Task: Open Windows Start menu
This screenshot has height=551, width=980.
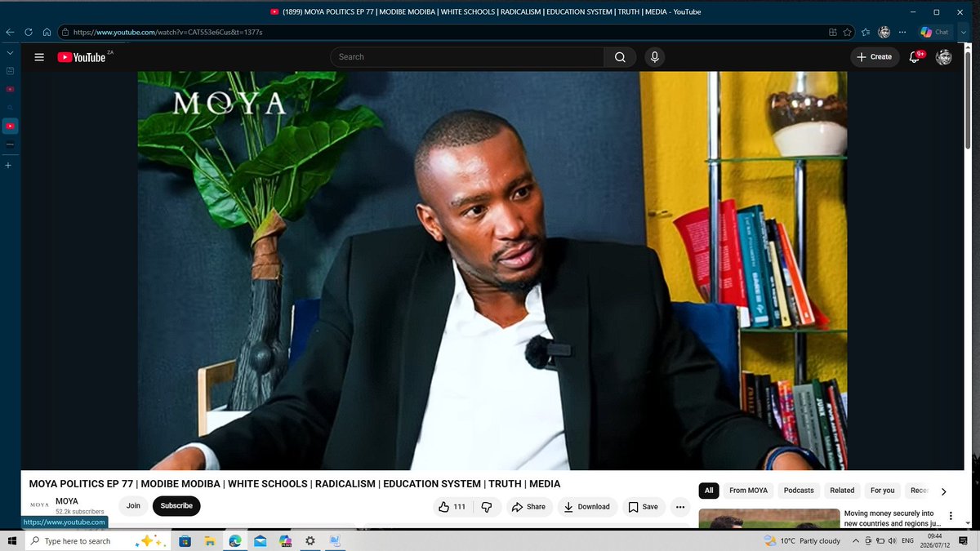Action: coord(11,540)
